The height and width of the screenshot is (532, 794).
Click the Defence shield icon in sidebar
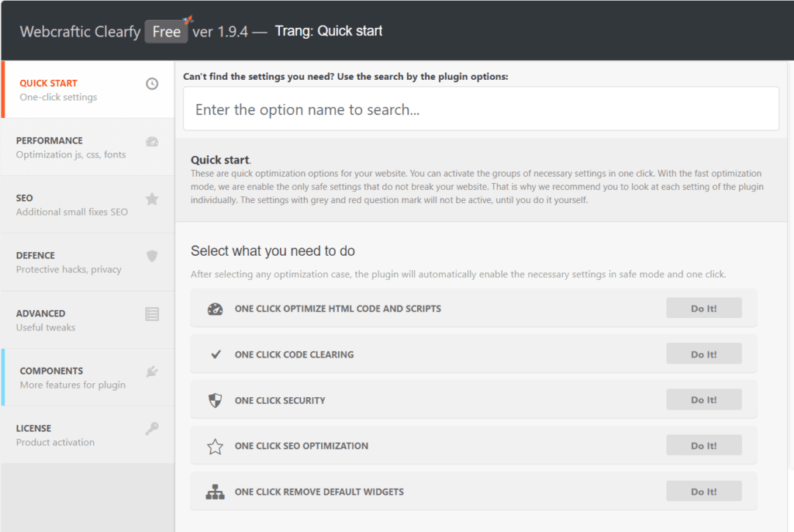(152, 256)
